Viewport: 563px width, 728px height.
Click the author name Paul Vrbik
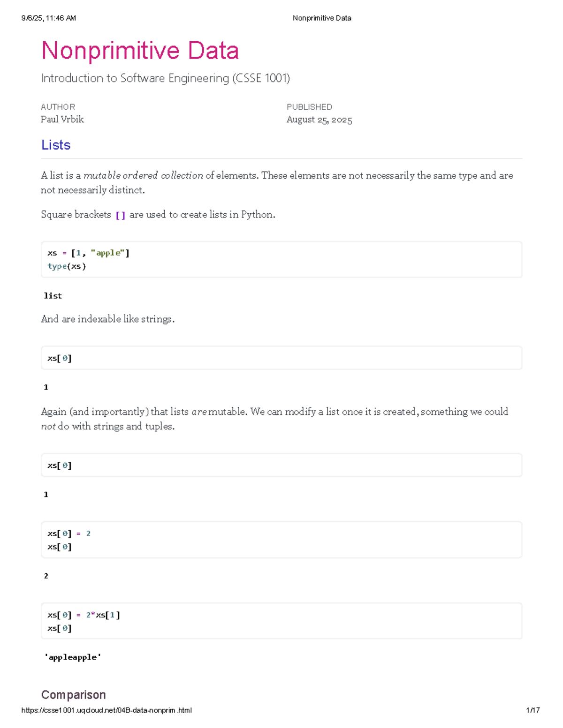62,120
